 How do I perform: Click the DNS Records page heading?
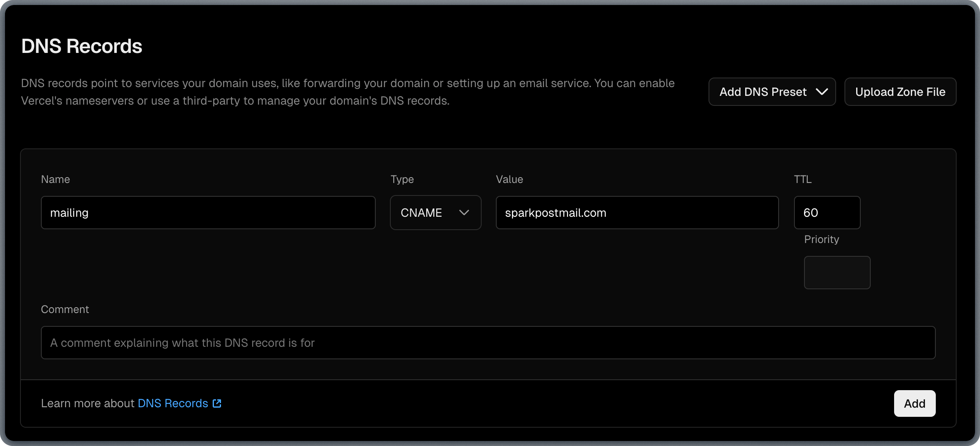coord(82,46)
